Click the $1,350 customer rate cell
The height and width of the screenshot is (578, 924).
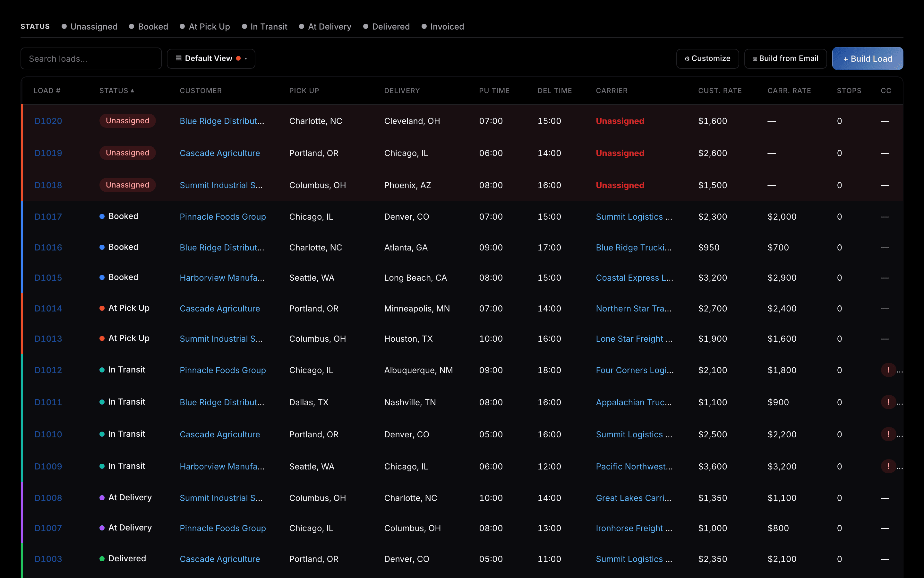pyautogui.click(x=713, y=498)
